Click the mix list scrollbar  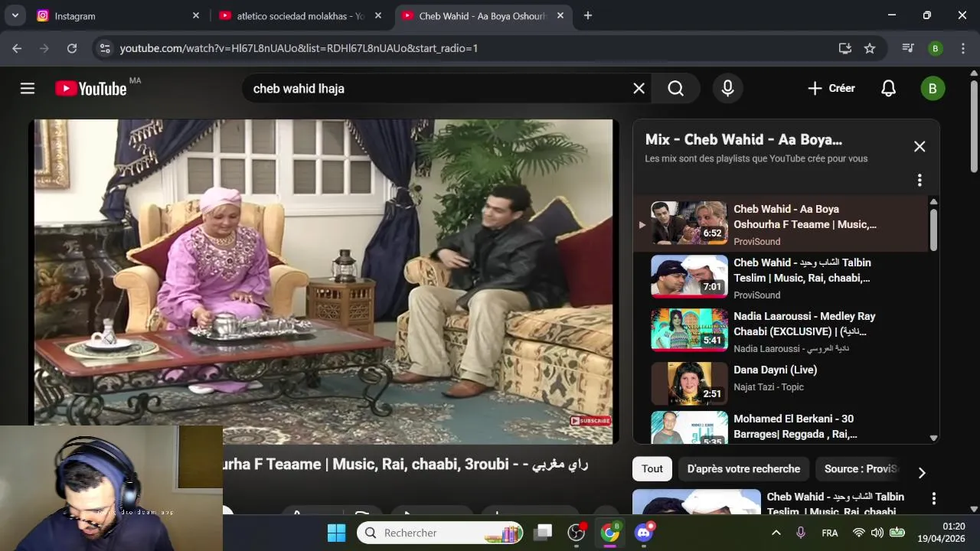point(933,229)
